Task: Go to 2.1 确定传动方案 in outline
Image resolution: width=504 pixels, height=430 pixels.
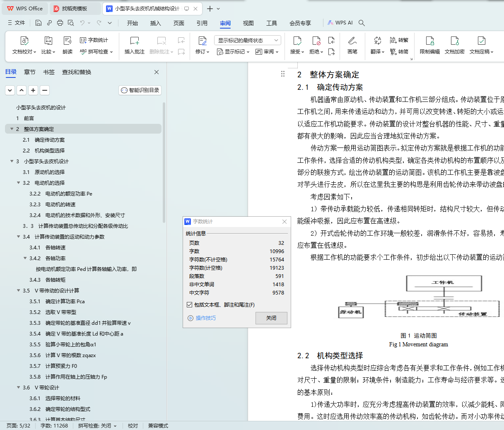Action: click(x=43, y=140)
